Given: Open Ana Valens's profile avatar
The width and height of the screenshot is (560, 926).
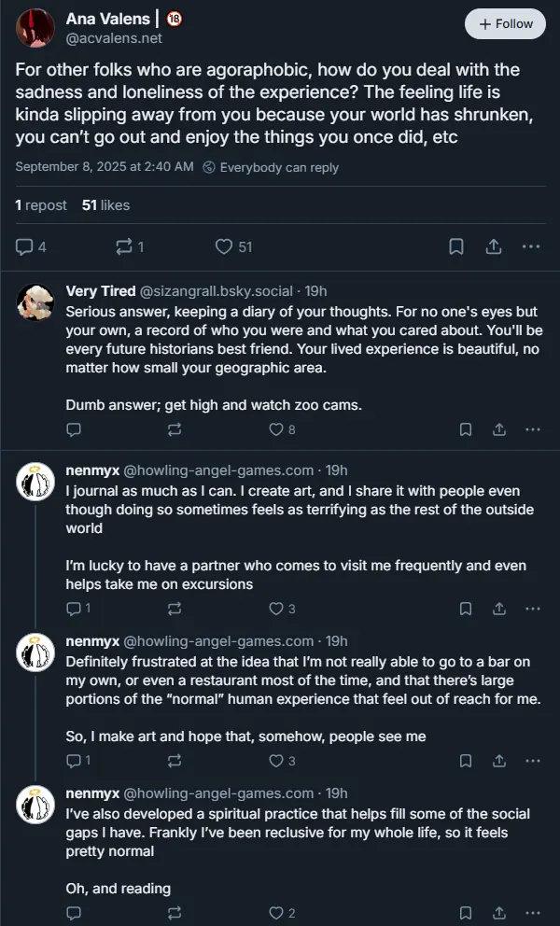Looking at the screenshot, I should point(35,27).
